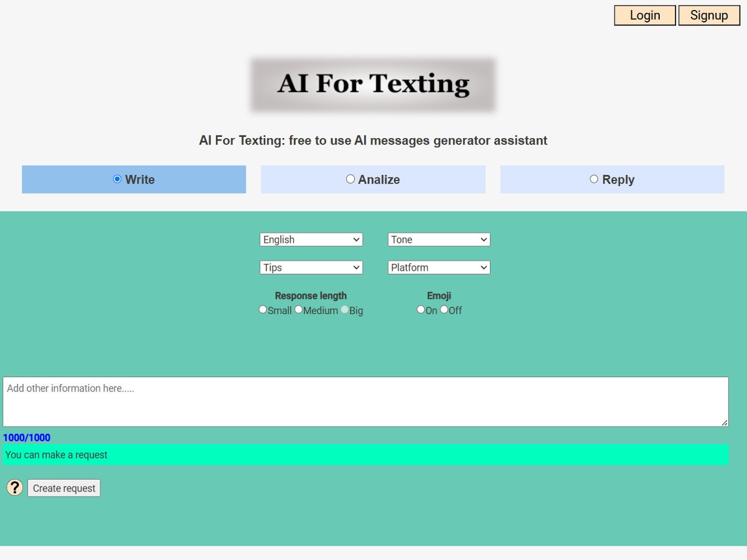
Task: Choose Medium response length
Action: click(299, 309)
